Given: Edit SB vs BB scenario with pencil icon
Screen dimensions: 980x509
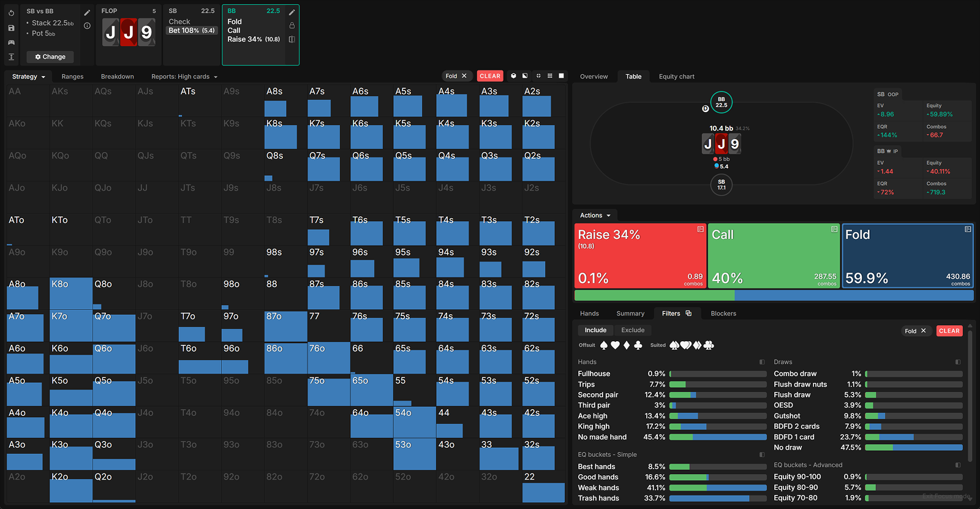Looking at the screenshot, I should pyautogui.click(x=87, y=12).
